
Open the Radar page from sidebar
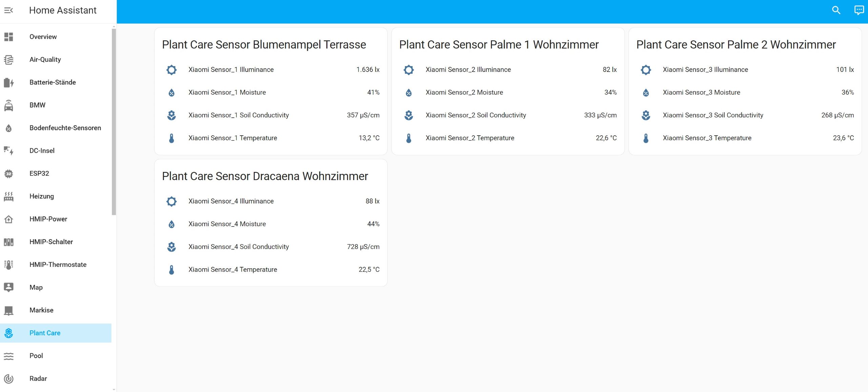tap(37, 378)
